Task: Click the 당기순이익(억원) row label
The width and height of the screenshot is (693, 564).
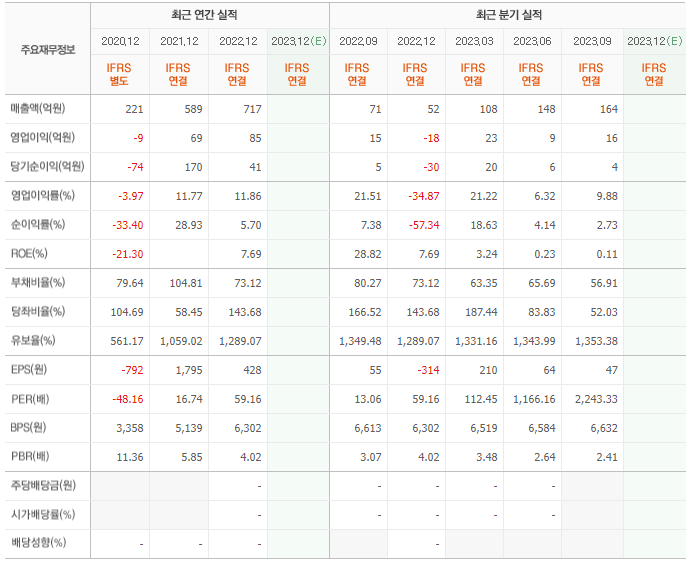Action: point(47,166)
